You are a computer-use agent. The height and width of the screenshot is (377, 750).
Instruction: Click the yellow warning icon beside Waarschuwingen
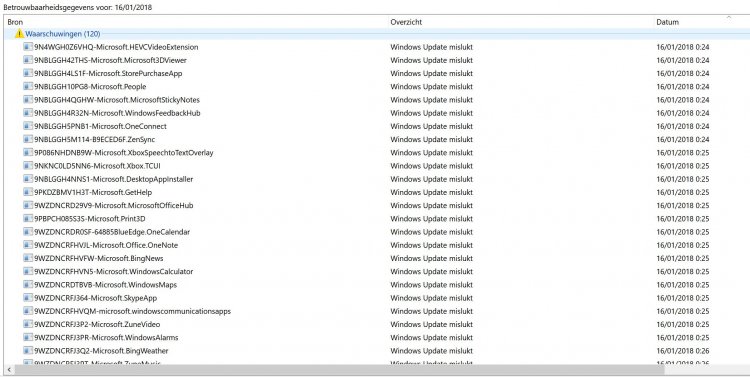(19, 33)
